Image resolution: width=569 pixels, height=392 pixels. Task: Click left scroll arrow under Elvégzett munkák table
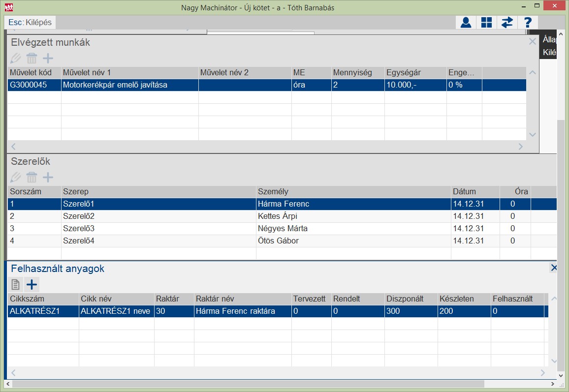coord(13,147)
